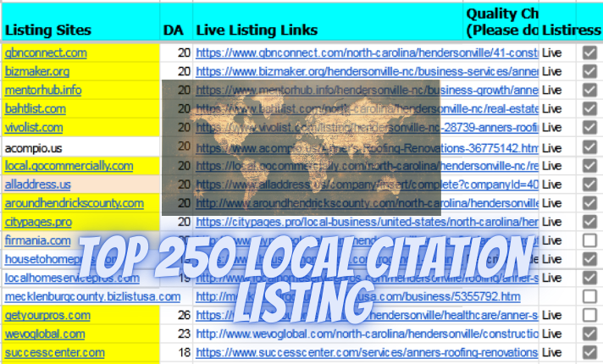Select the acompio.us plain text cell
603x364 pixels.
(x=80, y=148)
